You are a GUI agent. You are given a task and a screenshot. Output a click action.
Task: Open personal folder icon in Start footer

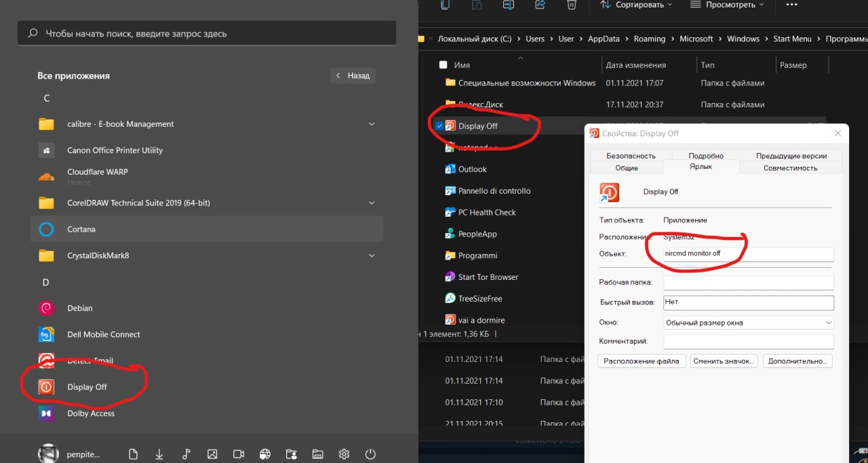(291, 454)
